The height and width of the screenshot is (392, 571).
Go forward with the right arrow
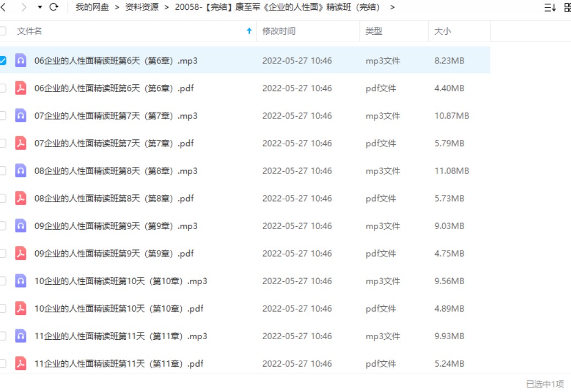click(x=24, y=7)
